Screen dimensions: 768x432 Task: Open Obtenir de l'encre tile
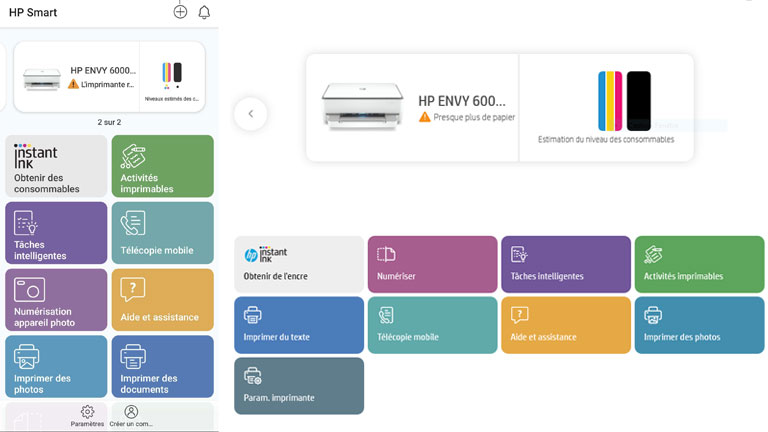point(299,264)
